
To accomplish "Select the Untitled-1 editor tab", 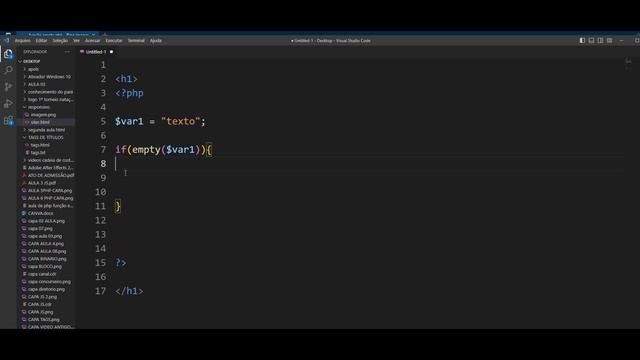I will click(96, 52).
